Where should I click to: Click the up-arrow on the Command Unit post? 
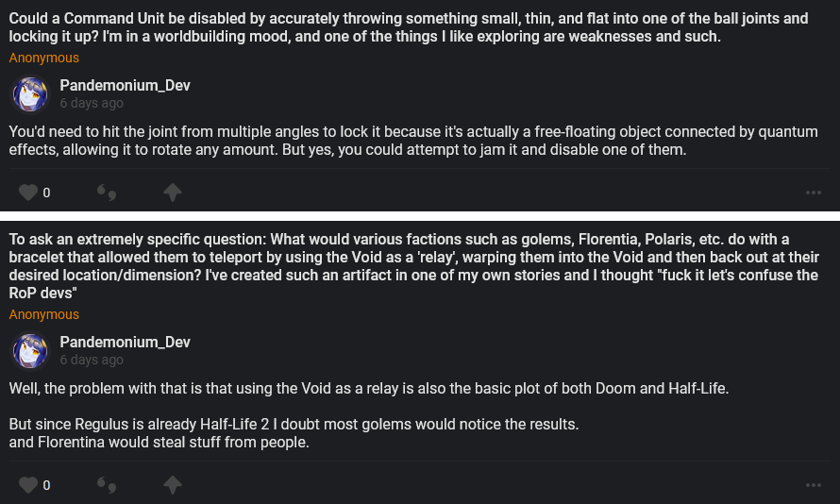point(172,193)
